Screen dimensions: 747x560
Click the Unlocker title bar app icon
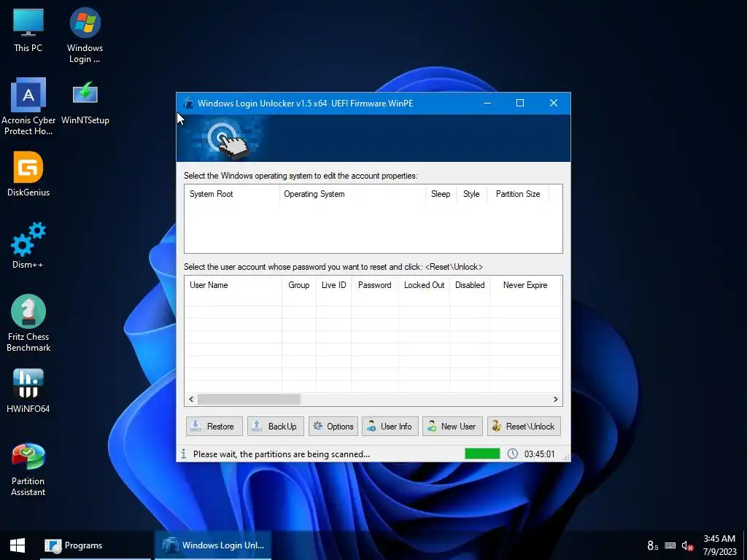pos(189,103)
